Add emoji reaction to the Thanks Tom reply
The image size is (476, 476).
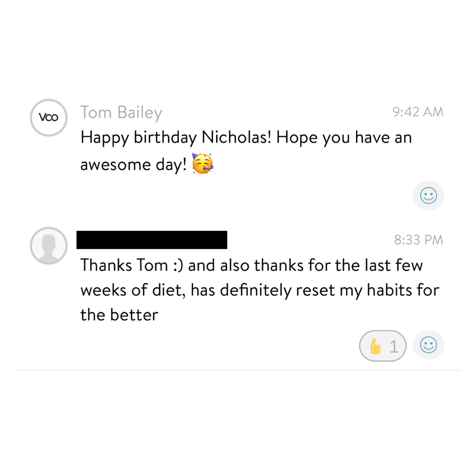(428, 345)
